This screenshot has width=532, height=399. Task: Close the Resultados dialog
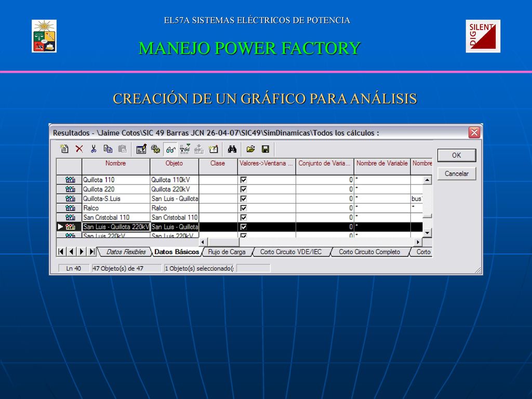tap(474, 132)
